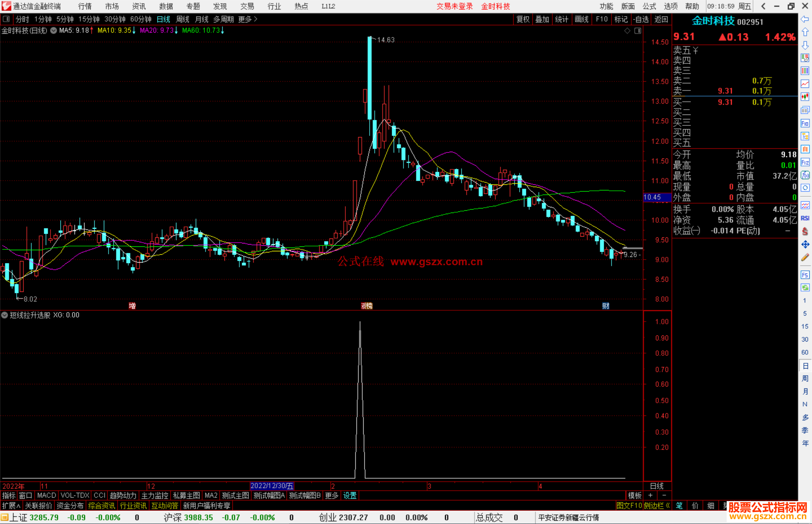The height and width of the screenshot is (524, 812).
Task: Select the 月 monthly period in right sidebar
Action: click(805, 391)
